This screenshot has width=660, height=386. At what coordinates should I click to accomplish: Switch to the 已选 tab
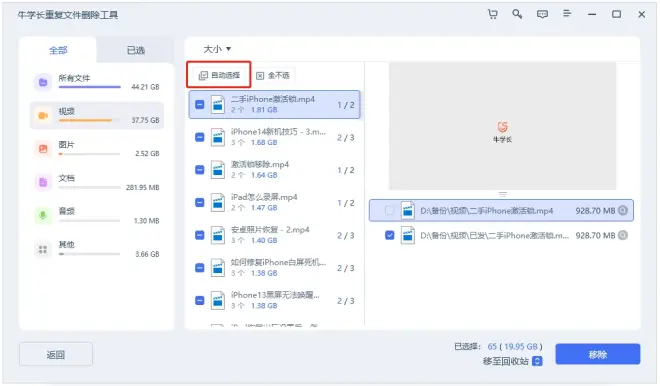pyautogui.click(x=136, y=51)
